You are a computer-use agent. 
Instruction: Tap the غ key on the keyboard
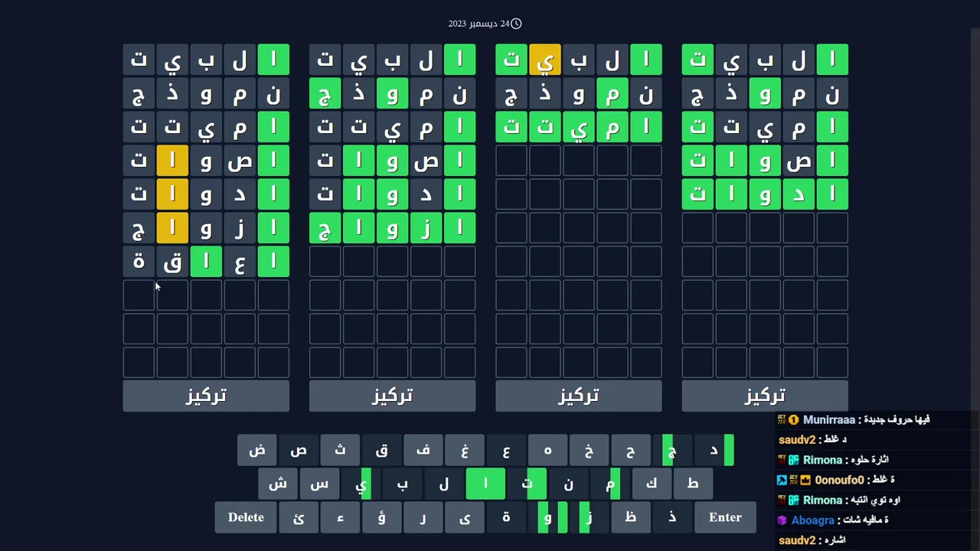[465, 450]
